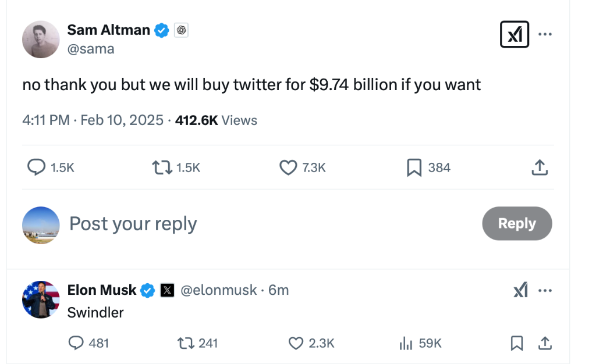Repost Sam Altman's tweet
This screenshot has width=596, height=364.
click(x=161, y=167)
